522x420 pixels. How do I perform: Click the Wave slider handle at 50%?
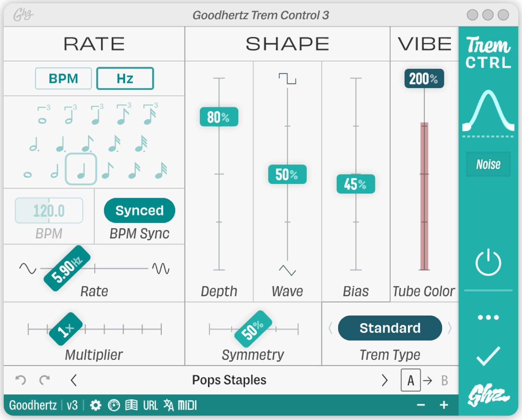tap(287, 174)
